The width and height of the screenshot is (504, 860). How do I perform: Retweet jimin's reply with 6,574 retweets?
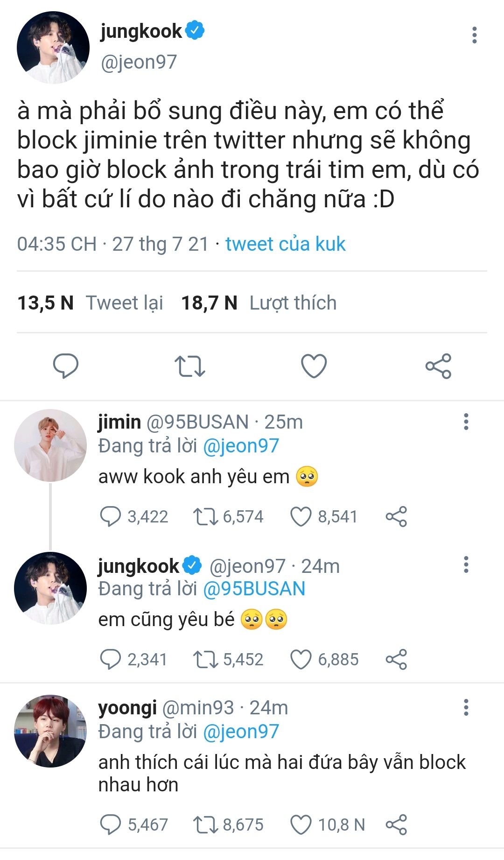point(205,517)
